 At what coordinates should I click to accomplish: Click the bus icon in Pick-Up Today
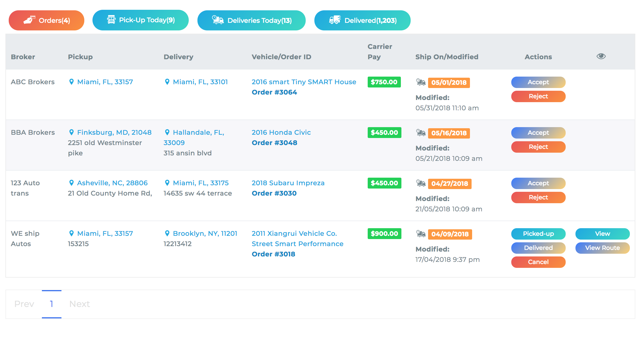(111, 20)
